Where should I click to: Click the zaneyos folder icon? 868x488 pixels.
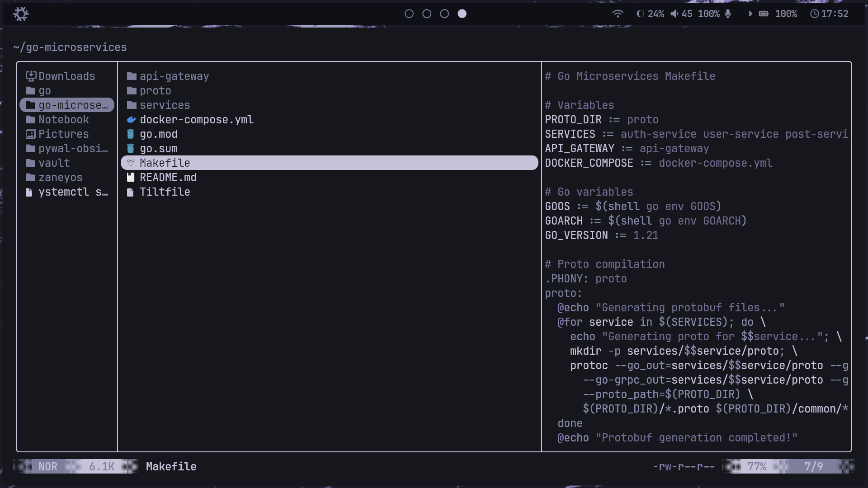(31, 177)
